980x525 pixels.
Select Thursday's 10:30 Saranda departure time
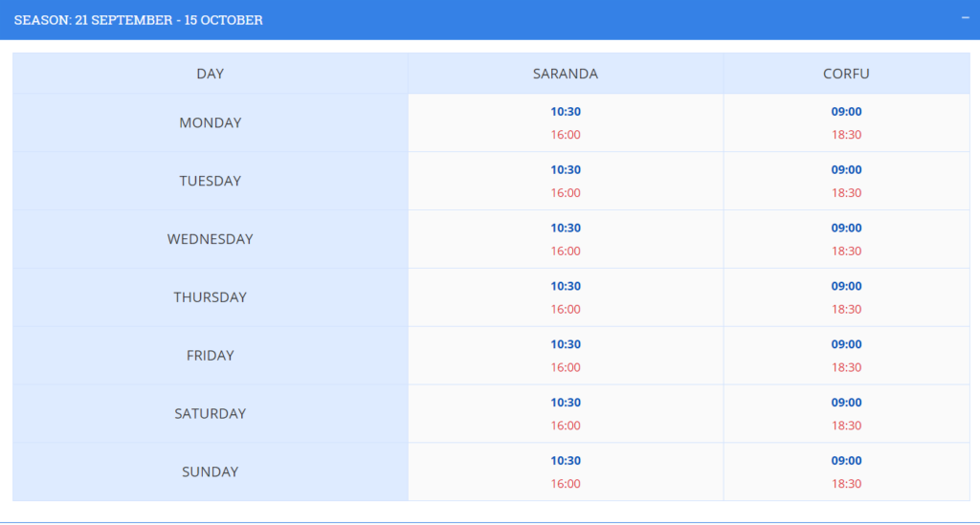[x=565, y=286]
